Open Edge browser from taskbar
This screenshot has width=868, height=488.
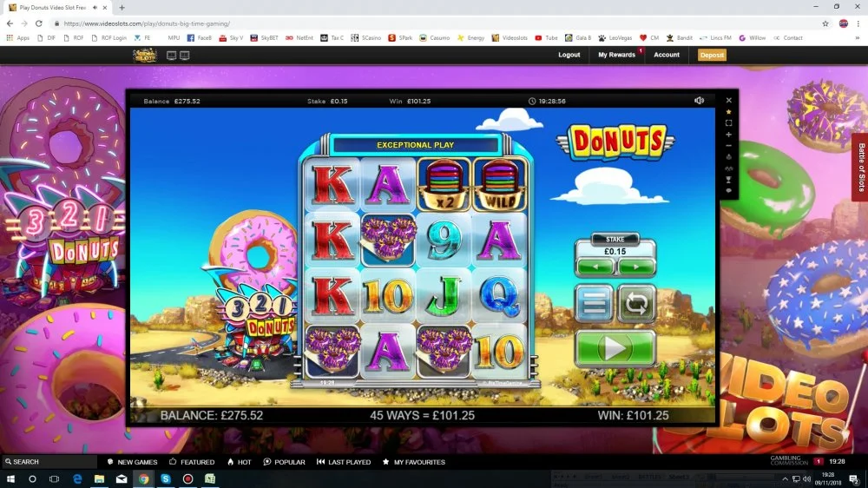[77, 478]
